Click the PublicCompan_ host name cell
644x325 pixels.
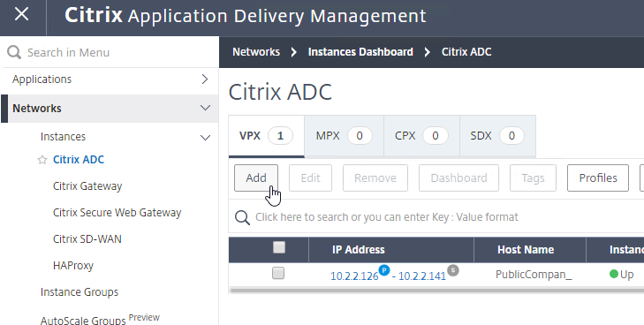tap(533, 275)
